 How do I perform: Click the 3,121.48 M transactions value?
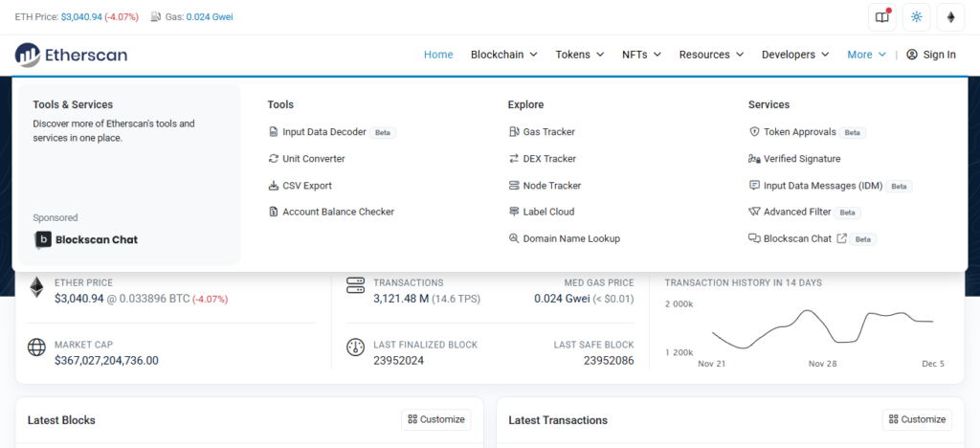coord(401,299)
